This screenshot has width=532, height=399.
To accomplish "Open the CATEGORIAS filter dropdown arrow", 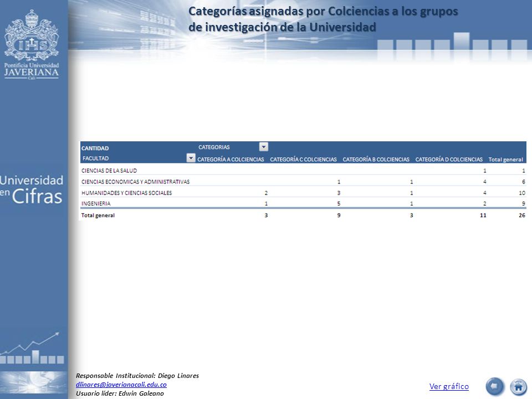I will [x=264, y=147].
